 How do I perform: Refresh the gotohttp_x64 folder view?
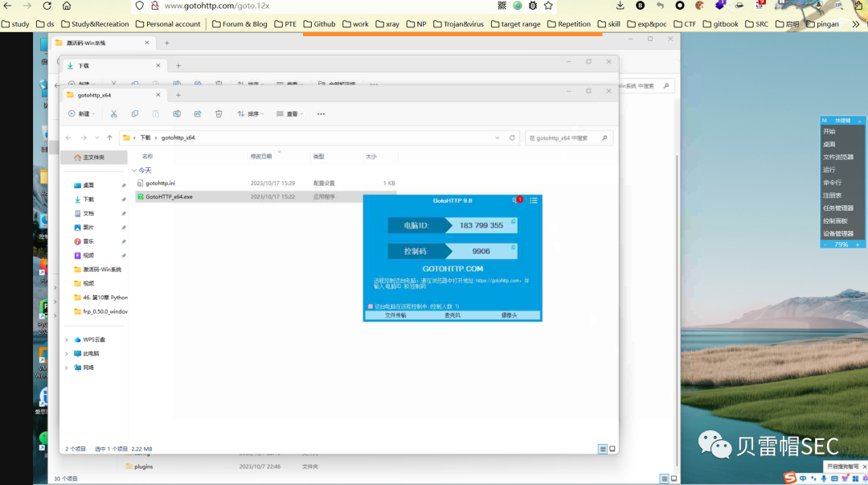[x=512, y=138]
